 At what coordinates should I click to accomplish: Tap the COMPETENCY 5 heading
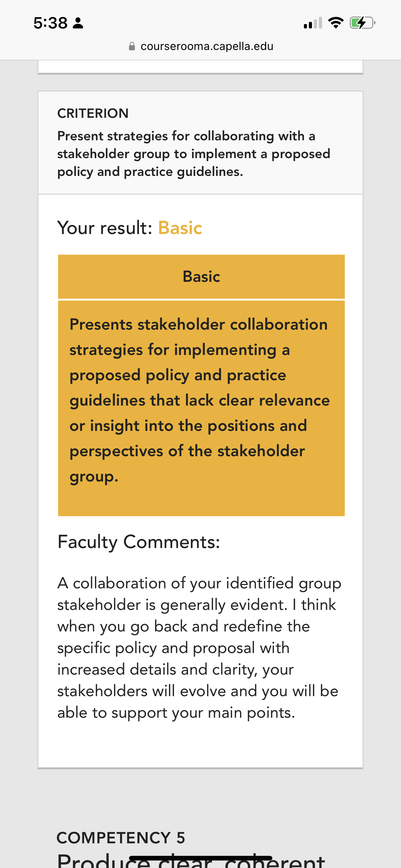click(x=121, y=838)
